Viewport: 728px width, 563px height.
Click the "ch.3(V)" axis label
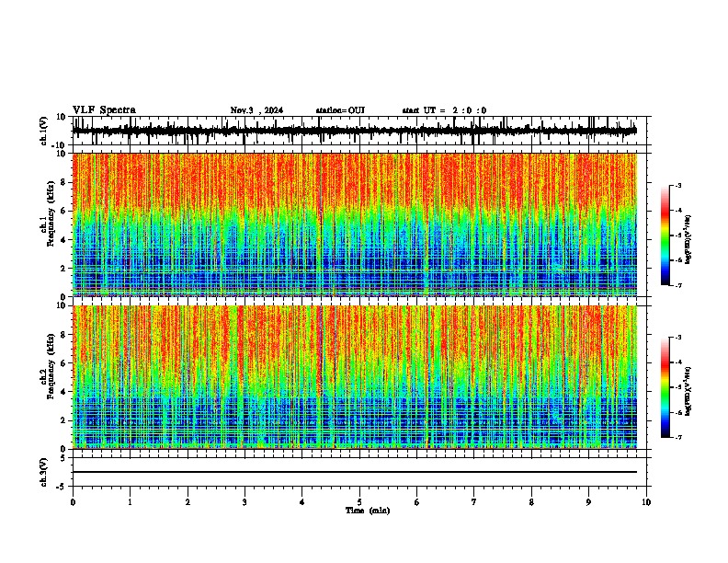point(44,472)
